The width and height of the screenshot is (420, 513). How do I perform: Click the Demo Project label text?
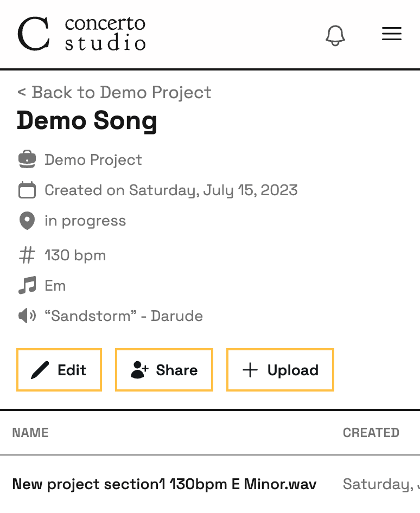tap(93, 159)
